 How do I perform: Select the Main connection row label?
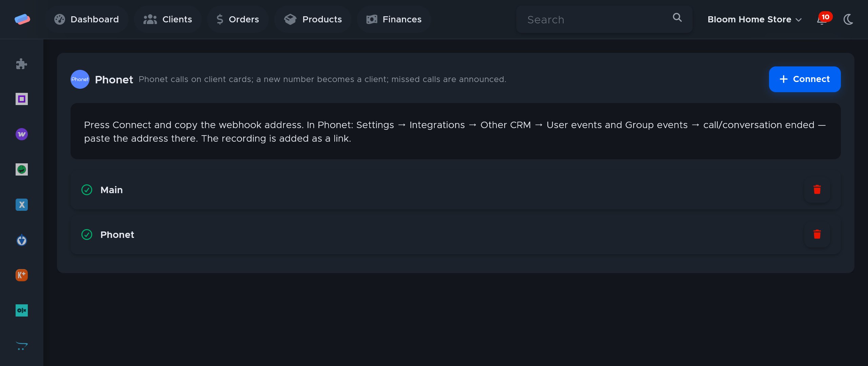coord(112,190)
